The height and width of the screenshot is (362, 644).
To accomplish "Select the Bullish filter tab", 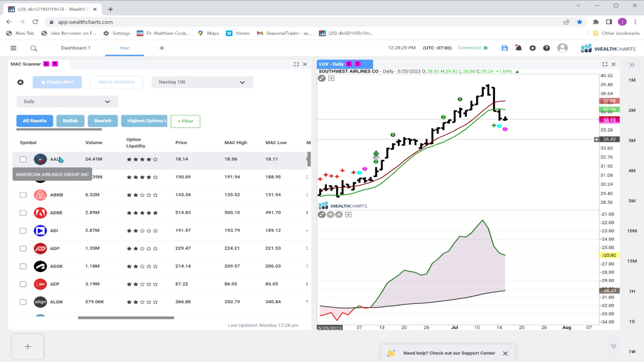I will pyautogui.click(x=70, y=121).
